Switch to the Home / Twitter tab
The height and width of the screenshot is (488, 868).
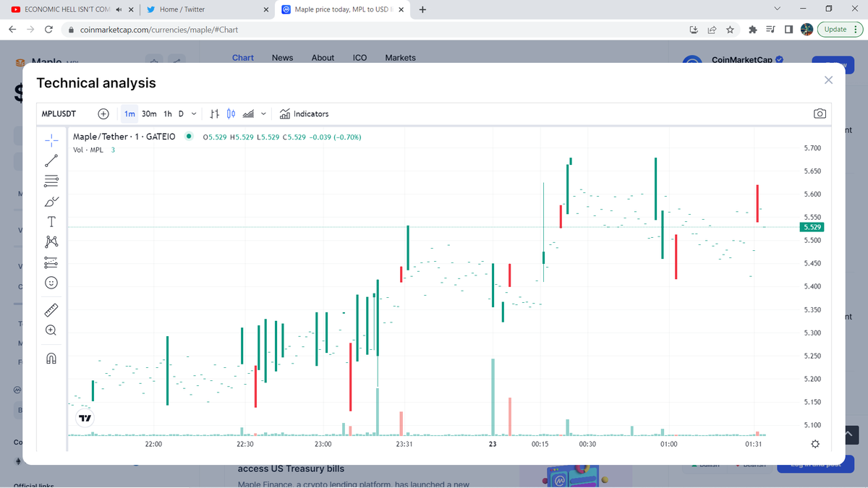coord(182,9)
